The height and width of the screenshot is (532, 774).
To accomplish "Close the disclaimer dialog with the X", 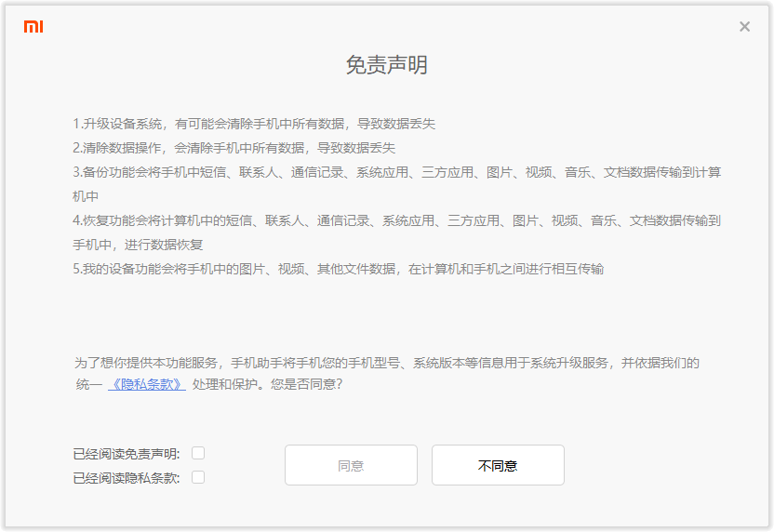I will pos(744,27).
